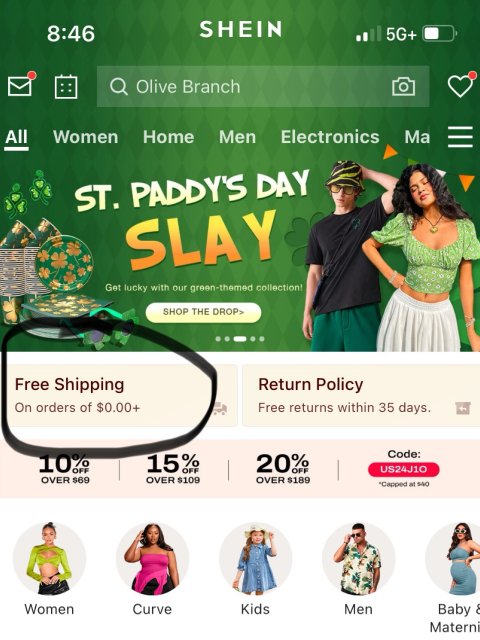Tap the Women category circle
Screen dimensions: 480x640
49,558
